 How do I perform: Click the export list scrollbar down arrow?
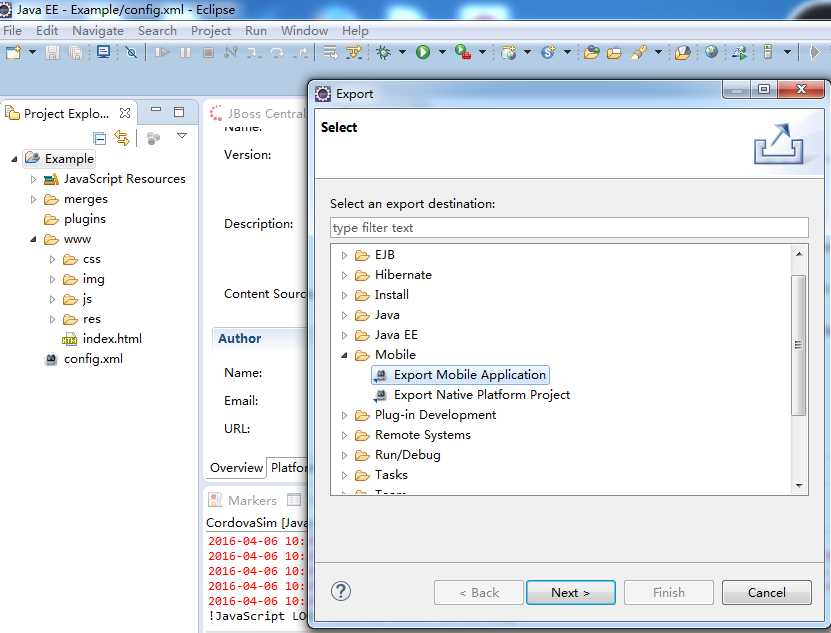pyautogui.click(x=799, y=485)
